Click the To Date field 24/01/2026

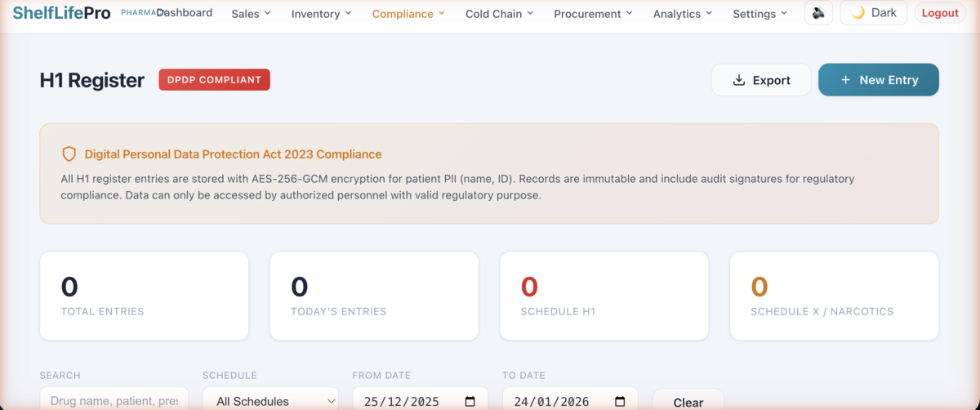point(570,400)
